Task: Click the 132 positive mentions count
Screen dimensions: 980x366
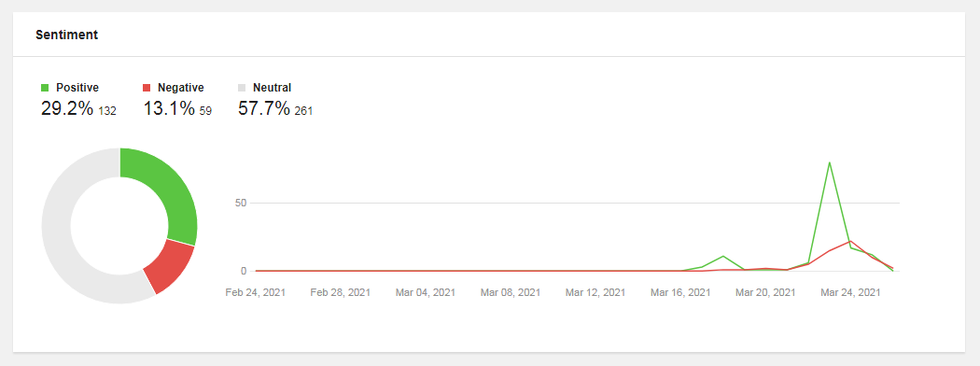Action: (x=107, y=111)
